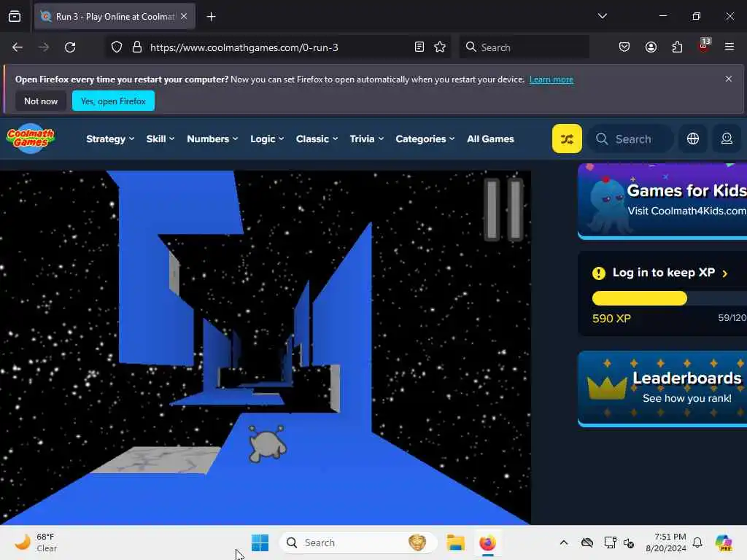
Task: Click Yes, open Firefox button
Action: (113, 101)
